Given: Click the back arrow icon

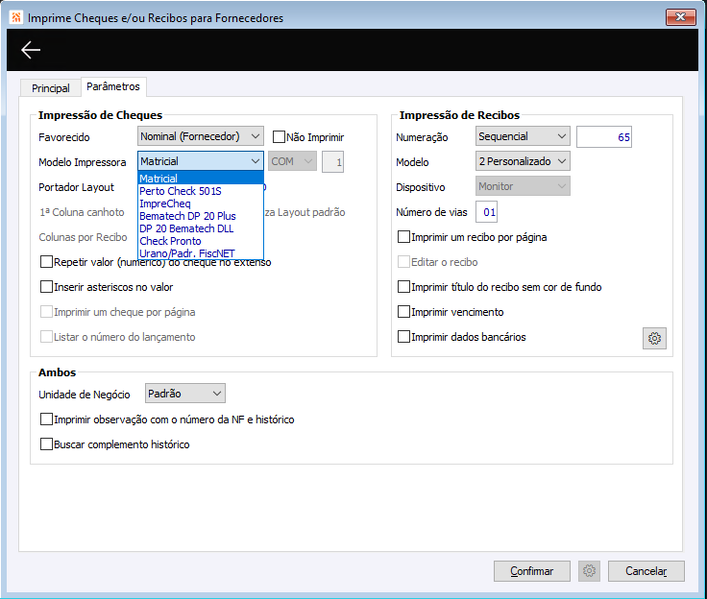Looking at the screenshot, I should coord(31,50).
